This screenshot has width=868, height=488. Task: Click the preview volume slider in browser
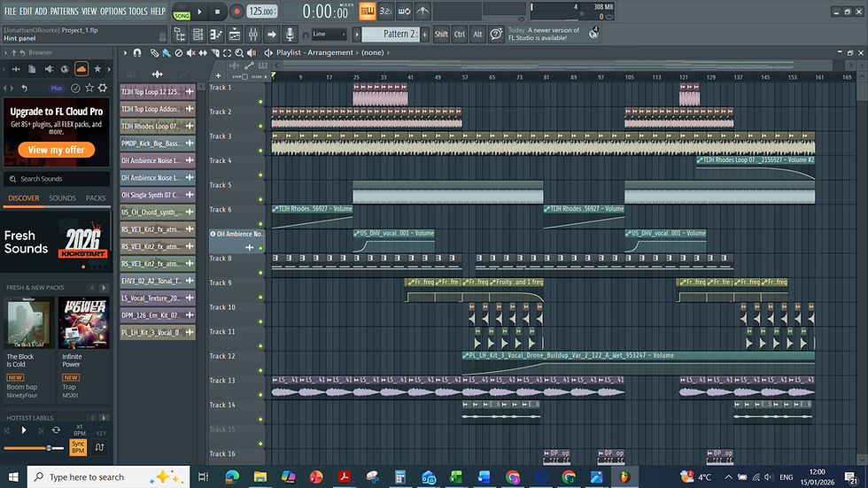35,448
